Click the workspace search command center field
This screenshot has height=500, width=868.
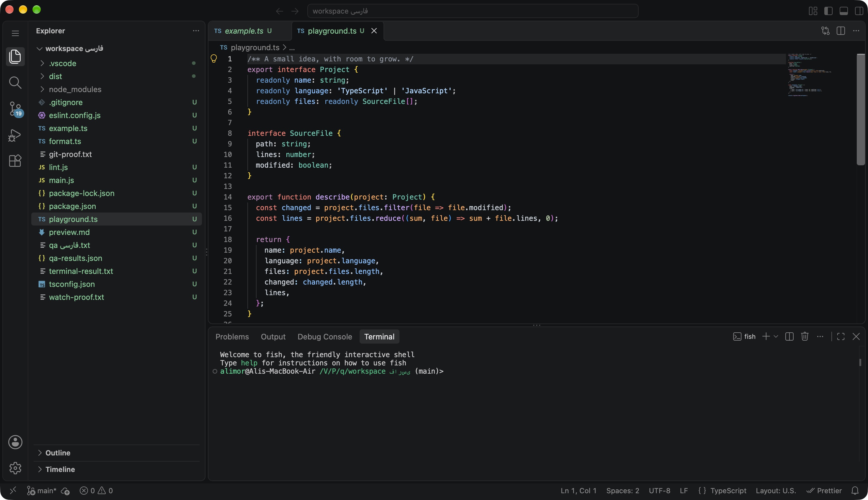coord(473,11)
